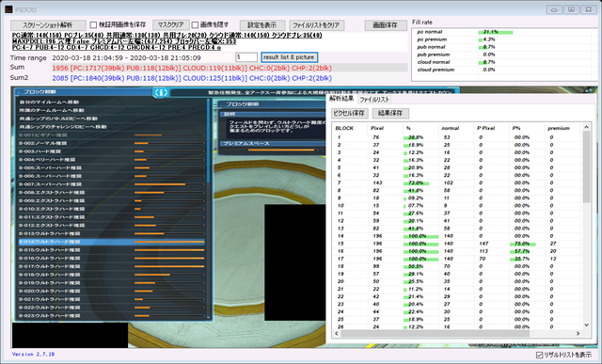Click the normal column header

[450, 128]
